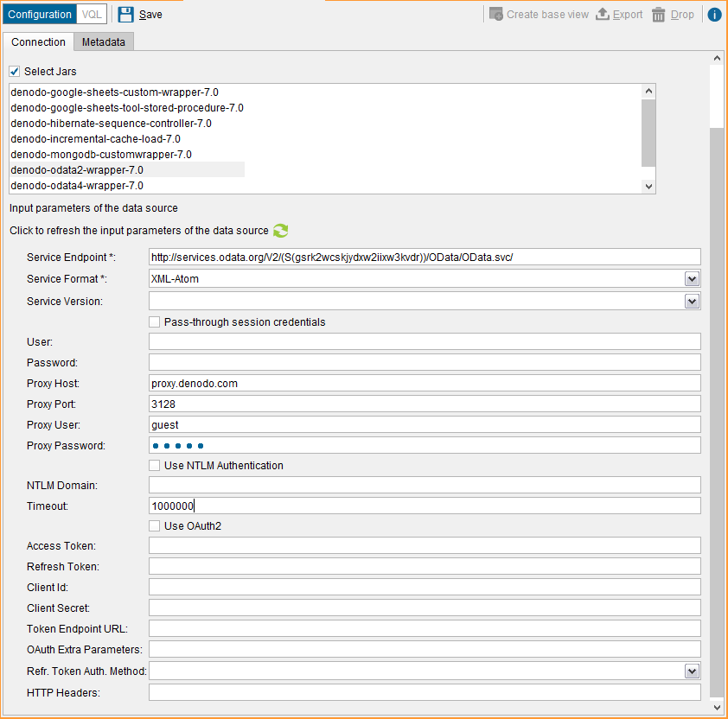Open the blue info icon
Screen dimensions: 728x719
[714, 15]
